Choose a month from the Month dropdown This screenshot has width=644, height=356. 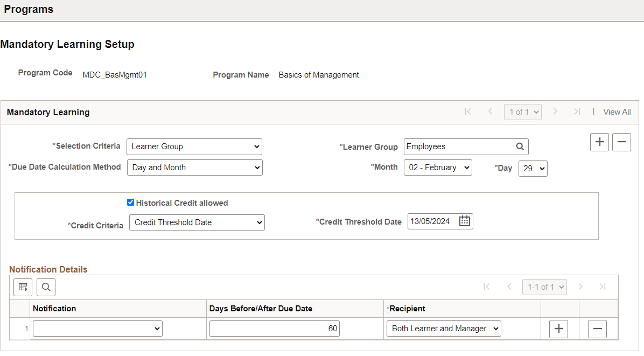(438, 167)
